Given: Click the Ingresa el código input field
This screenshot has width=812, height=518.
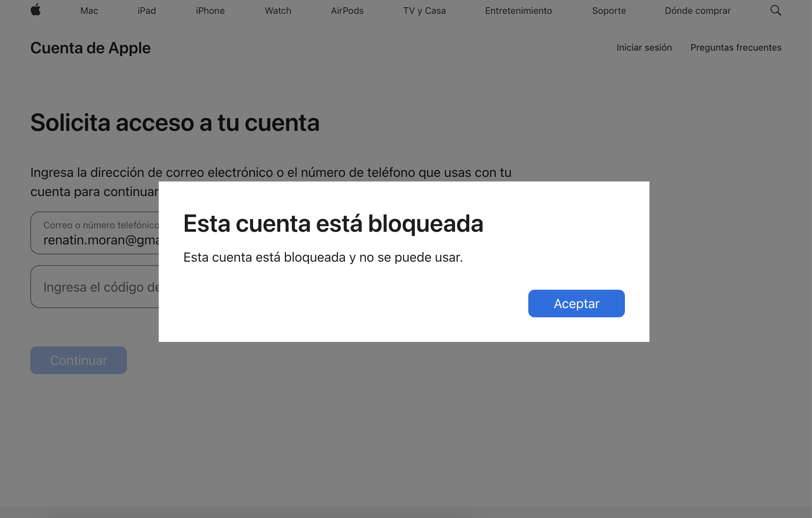Looking at the screenshot, I should (95, 287).
